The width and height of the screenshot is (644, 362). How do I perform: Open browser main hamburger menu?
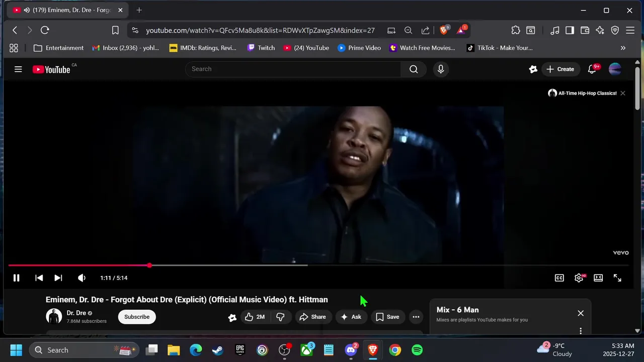pyautogui.click(x=630, y=30)
